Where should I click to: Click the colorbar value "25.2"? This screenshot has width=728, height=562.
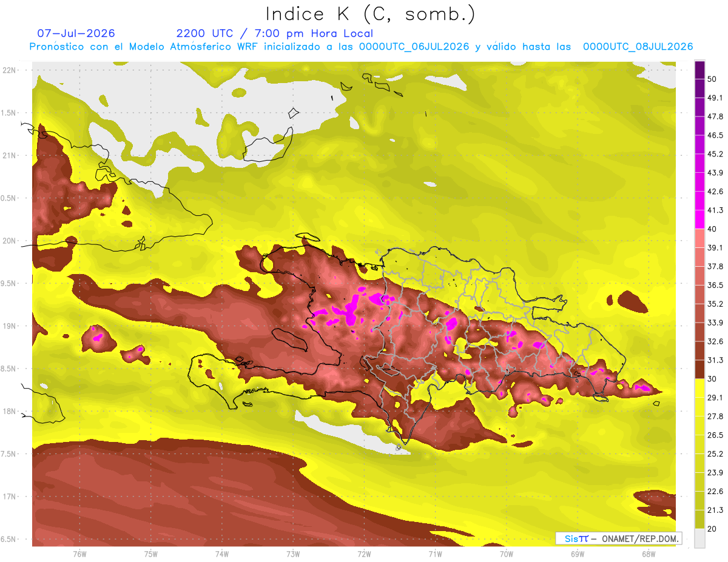click(x=715, y=453)
